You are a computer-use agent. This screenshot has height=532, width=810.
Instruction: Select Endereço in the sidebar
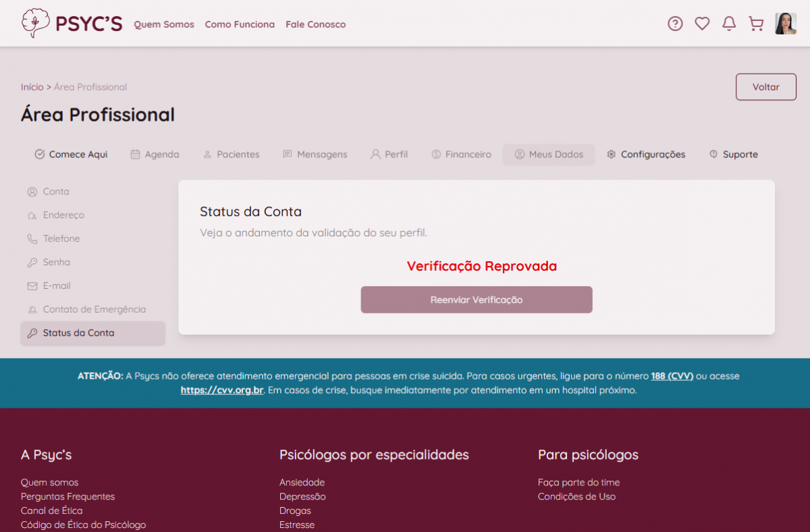63,215
